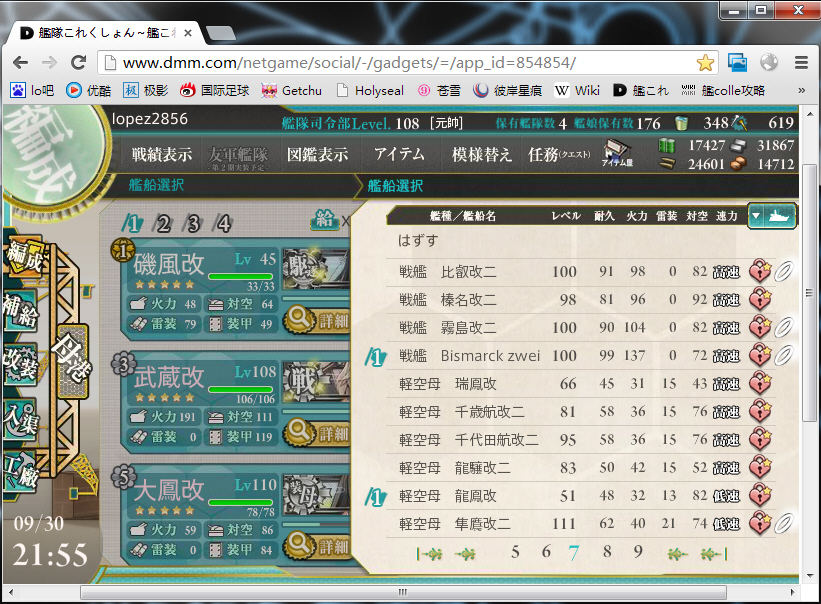
Task: Click the blue window extension icon
Action: tap(737, 62)
